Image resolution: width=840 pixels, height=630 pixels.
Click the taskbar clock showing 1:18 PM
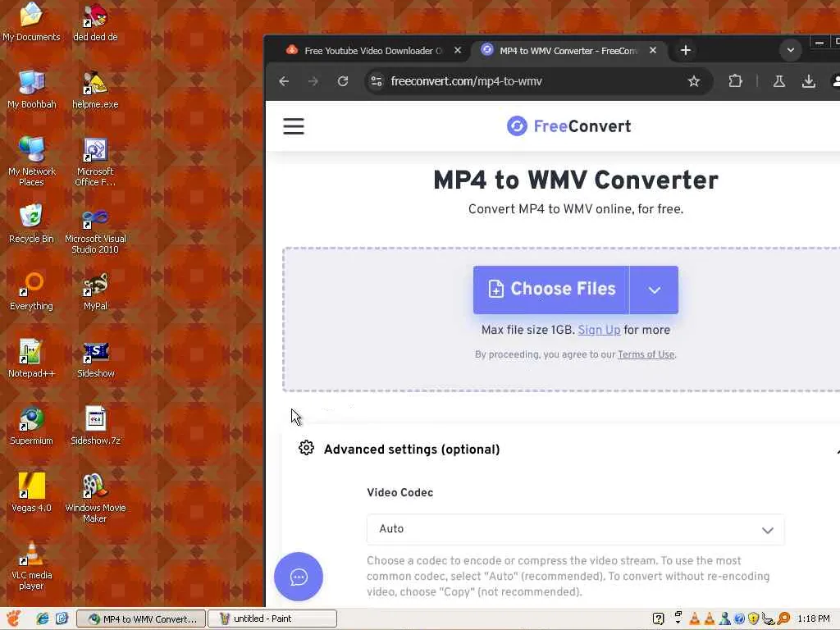tap(813, 619)
